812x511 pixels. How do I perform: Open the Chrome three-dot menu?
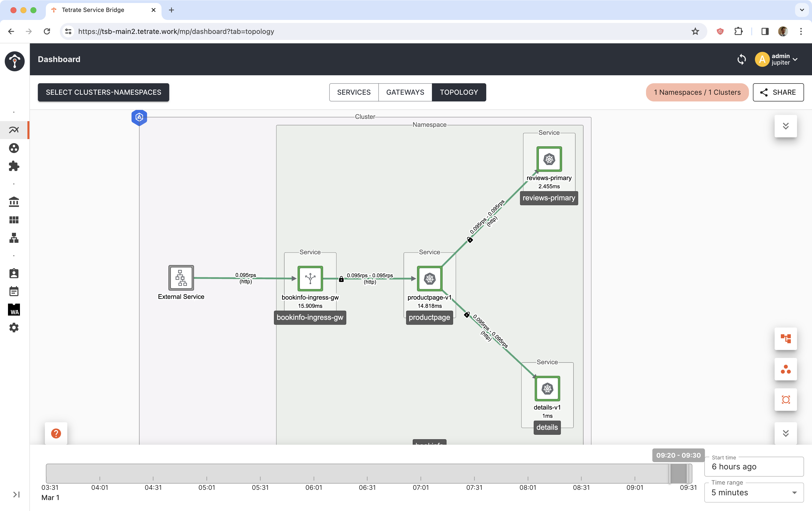tap(801, 31)
